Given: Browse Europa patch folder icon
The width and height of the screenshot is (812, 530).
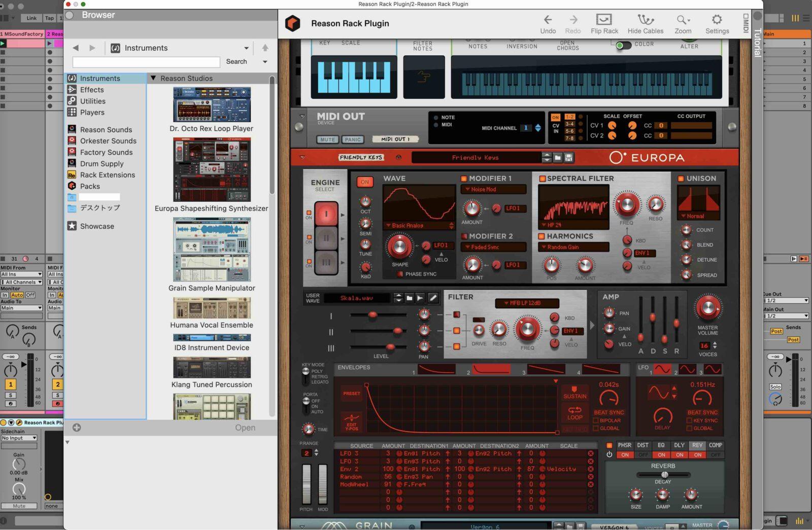Looking at the screenshot, I should point(557,158).
